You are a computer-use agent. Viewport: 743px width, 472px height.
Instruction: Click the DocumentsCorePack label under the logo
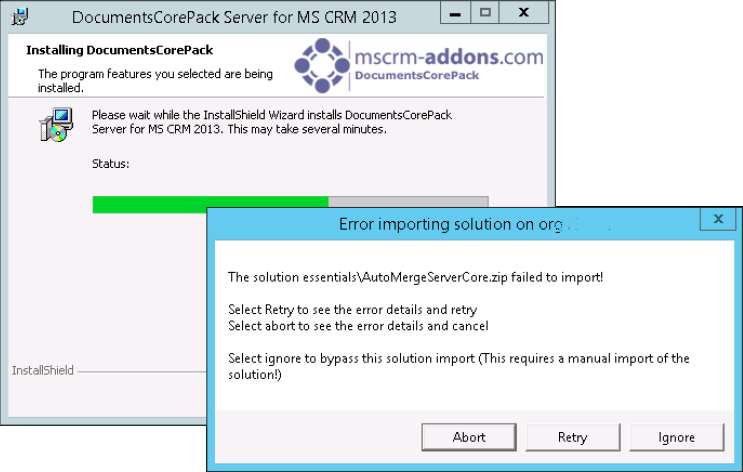click(417, 75)
